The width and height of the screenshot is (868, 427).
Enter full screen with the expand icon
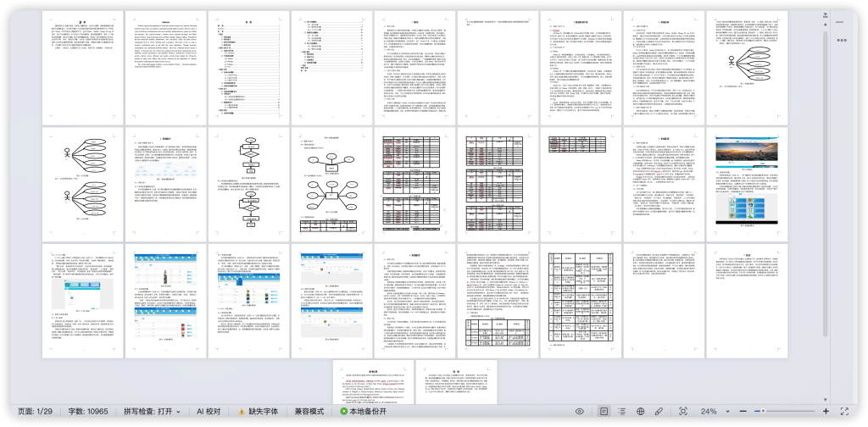pyautogui.click(x=845, y=412)
